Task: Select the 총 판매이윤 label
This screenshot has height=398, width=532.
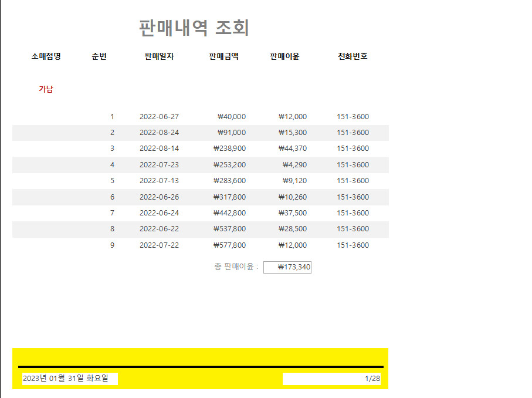Action: click(236, 267)
